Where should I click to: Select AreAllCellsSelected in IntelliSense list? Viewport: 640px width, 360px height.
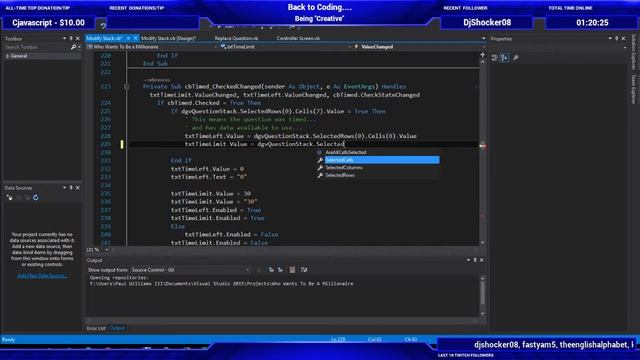pyautogui.click(x=346, y=152)
